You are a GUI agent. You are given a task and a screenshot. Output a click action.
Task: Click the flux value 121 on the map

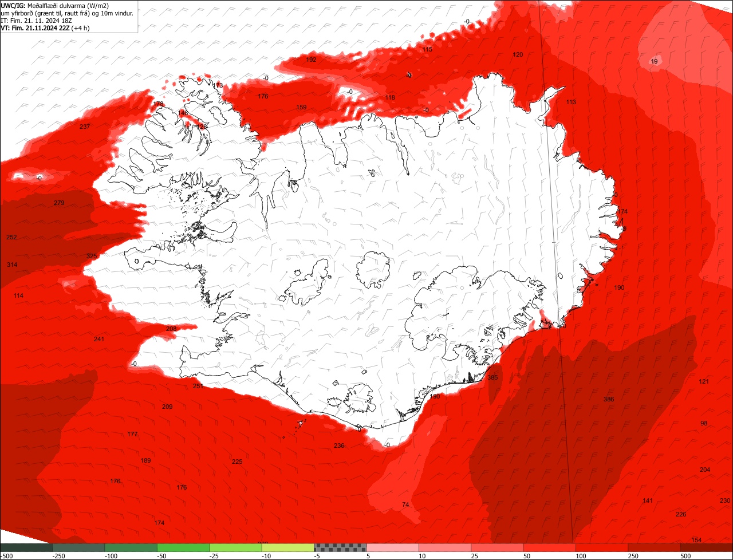[x=704, y=381]
